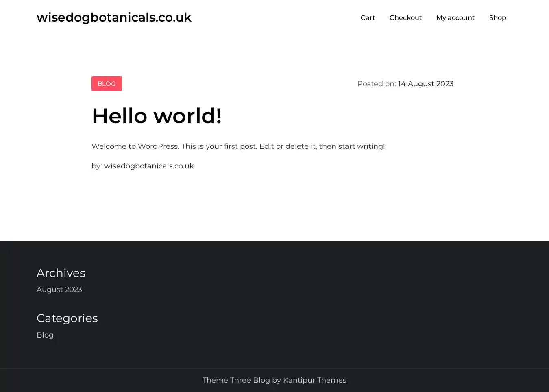Open the Hello world! post title
Screen dimensions: 549x392
(157, 116)
